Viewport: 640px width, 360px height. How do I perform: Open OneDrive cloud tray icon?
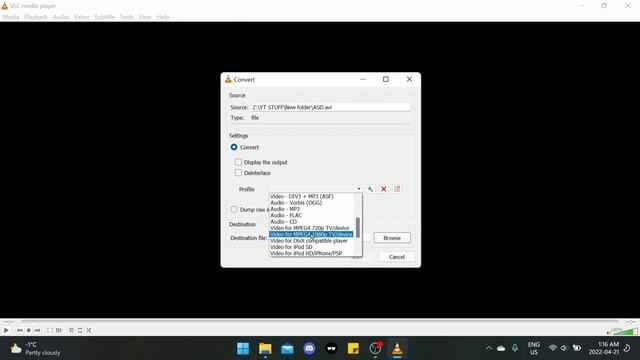point(501,348)
